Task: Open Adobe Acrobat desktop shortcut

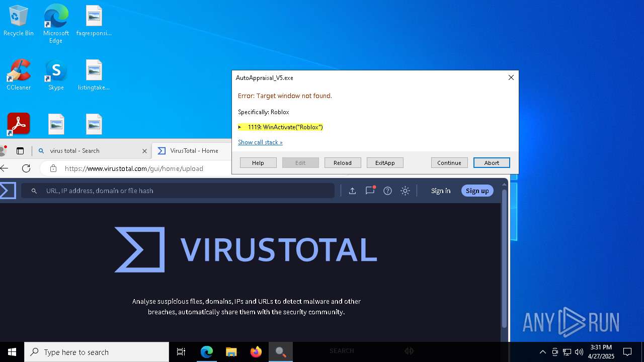Action: tap(19, 124)
